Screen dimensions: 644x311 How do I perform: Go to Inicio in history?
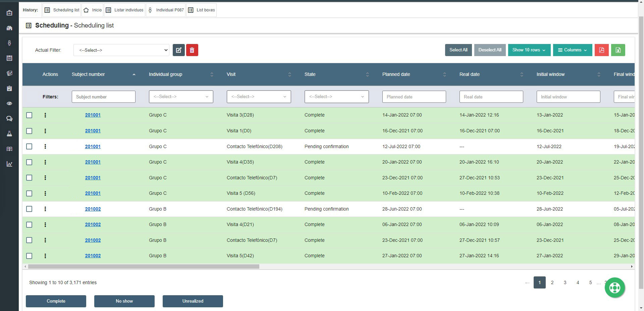93,10
